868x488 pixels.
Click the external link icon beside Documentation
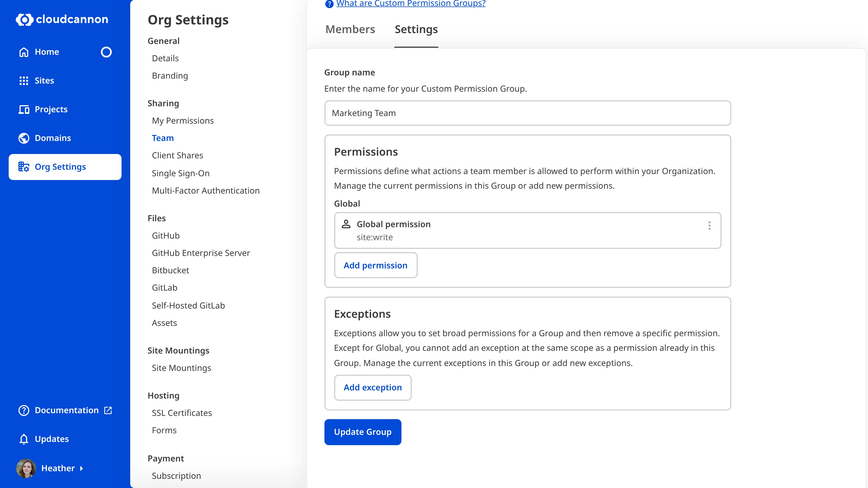(108, 410)
